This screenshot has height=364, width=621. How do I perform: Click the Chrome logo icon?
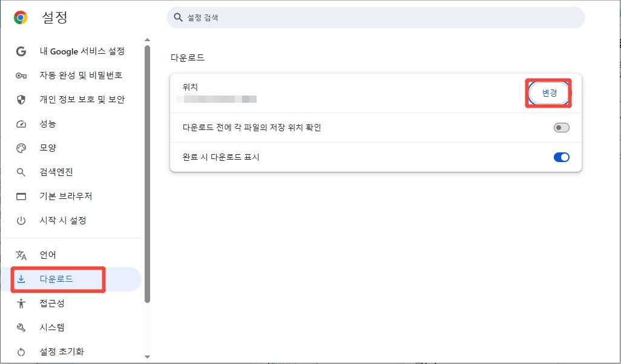tap(21, 18)
